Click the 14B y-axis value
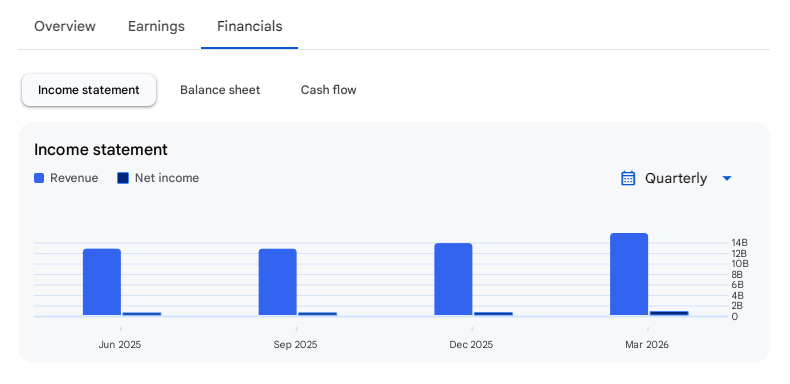790x384 pixels. tap(740, 243)
